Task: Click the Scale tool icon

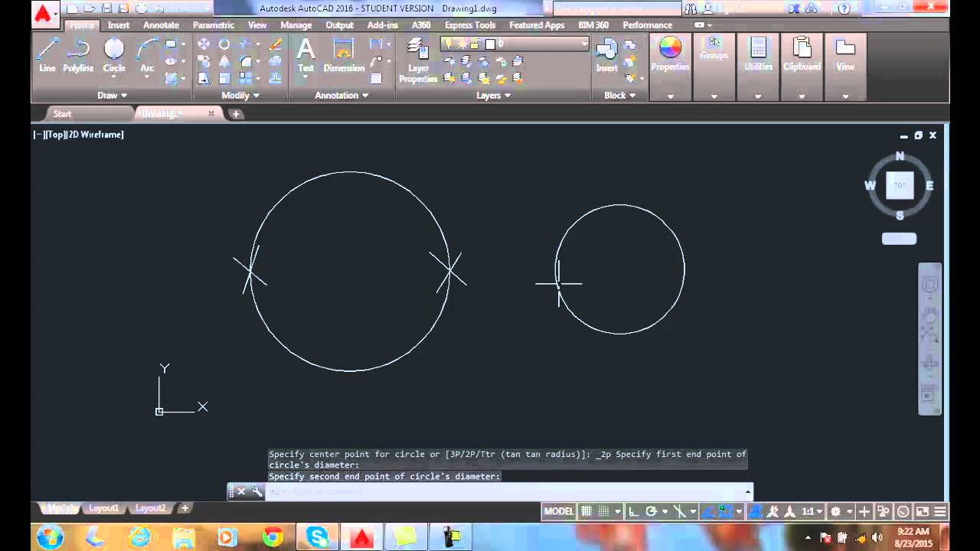Action: coord(224,78)
